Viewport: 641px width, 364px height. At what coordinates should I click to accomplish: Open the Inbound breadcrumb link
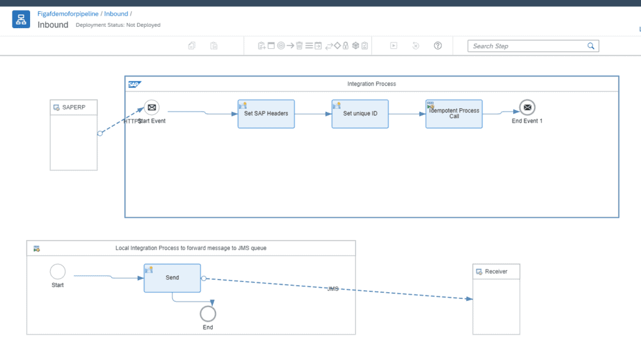click(116, 14)
